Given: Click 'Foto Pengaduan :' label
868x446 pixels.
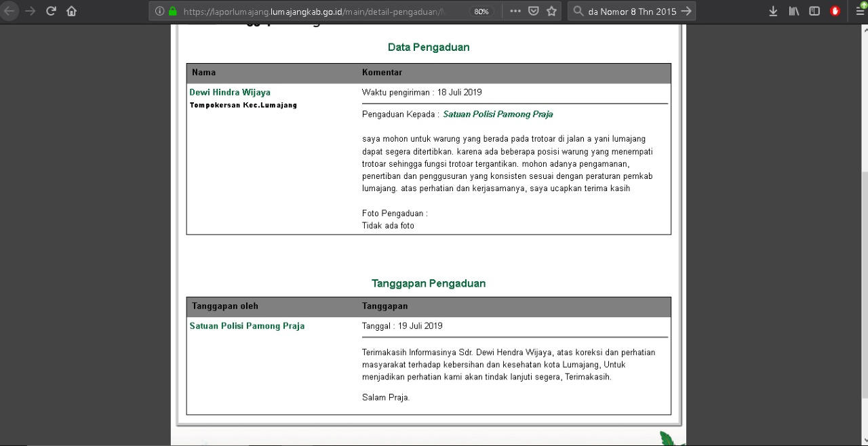Looking at the screenshot, I should [x=395, y=214].
